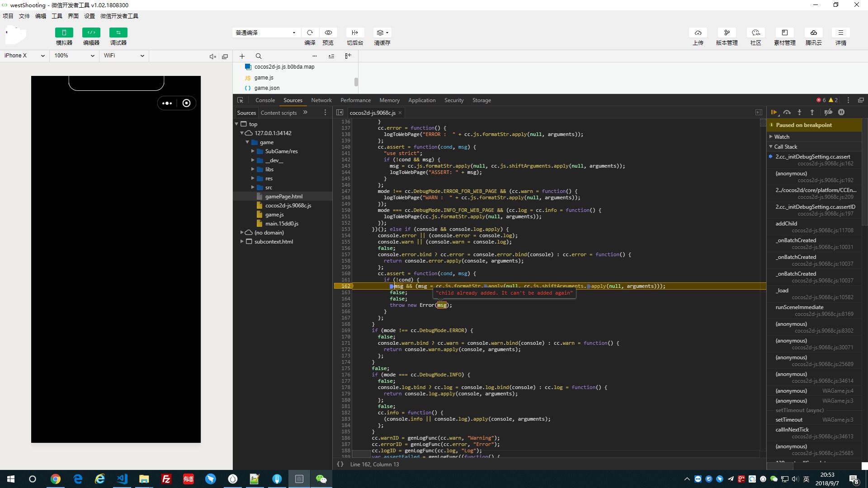Toggle the simulator (模拟器) panel button
Viewport: 868px width, 488px height.
[64, 33]
